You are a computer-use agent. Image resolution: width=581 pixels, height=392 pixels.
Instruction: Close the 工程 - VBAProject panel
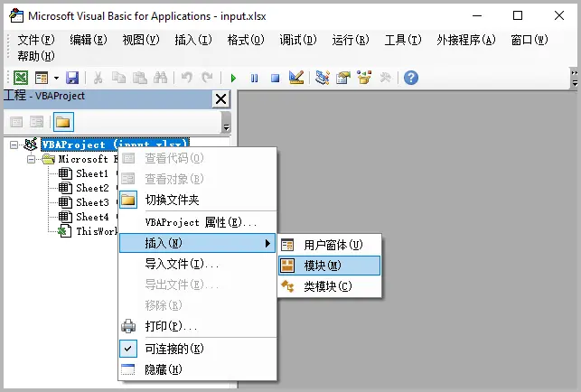tap(220, 99)
